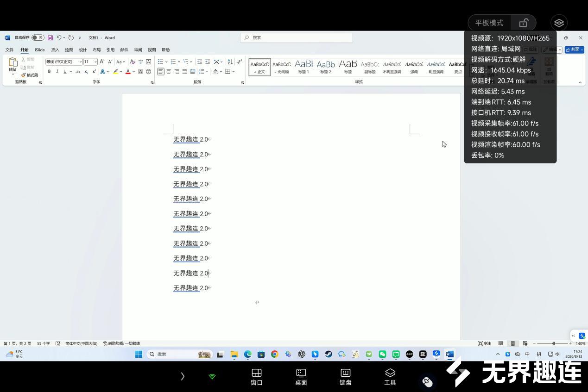Image resolution: width=588 pixels, height=392 pixels.
Task: Align text right
Action: coord(177,72)
